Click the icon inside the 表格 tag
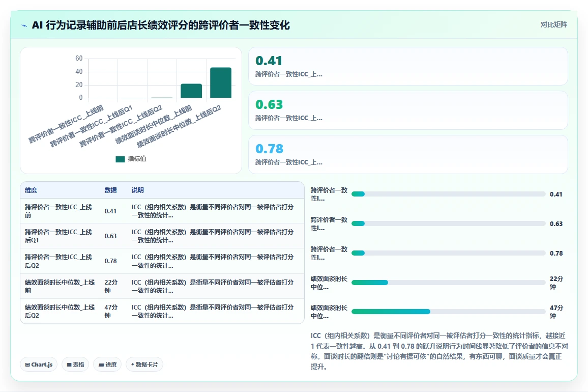588x392 pixels. 69,365
